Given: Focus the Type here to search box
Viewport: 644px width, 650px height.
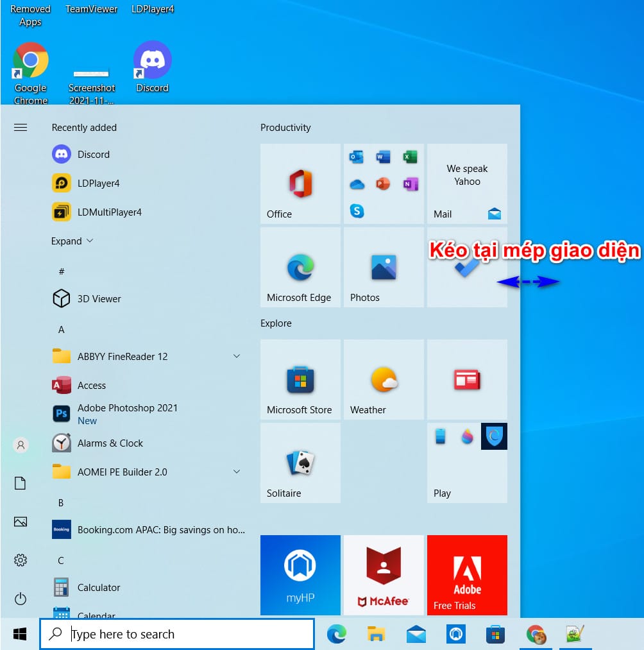Looking at the screenshot, I should 177,634.
